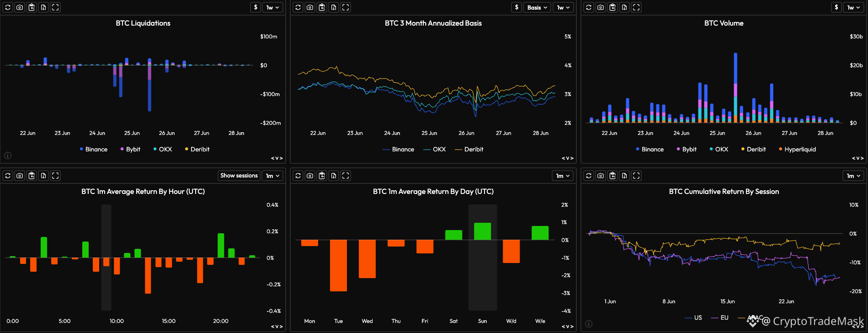Image resolution: width=868 pixels, height=333 pixels.
Task: Take a snapshot of the Annualized Basis chart
Action: pyautogui.click(x=310, y=7)
